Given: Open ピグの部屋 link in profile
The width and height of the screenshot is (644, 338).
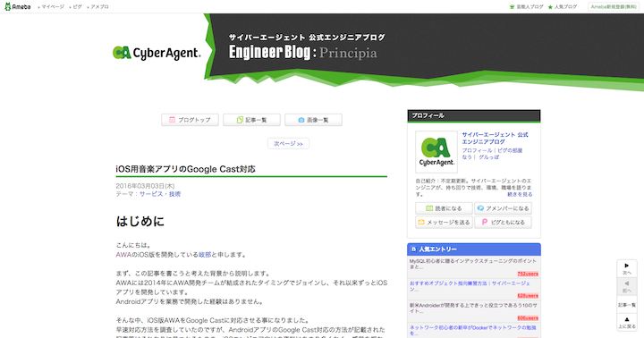Looking at the screenshot, I should tap(510, 151).
